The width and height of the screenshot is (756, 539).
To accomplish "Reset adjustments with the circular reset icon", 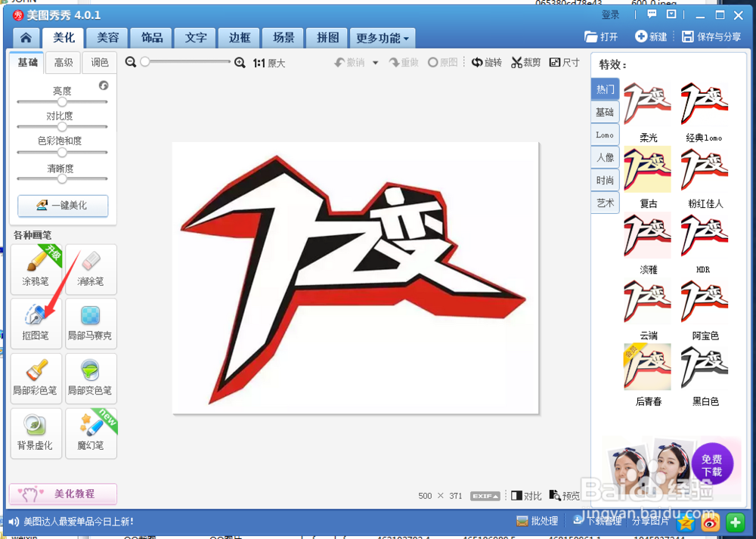I will pyautogui.click(x=104, y=85).
